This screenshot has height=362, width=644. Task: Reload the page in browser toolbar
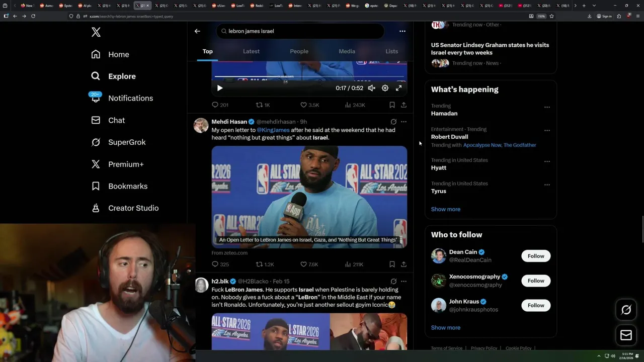33,16
